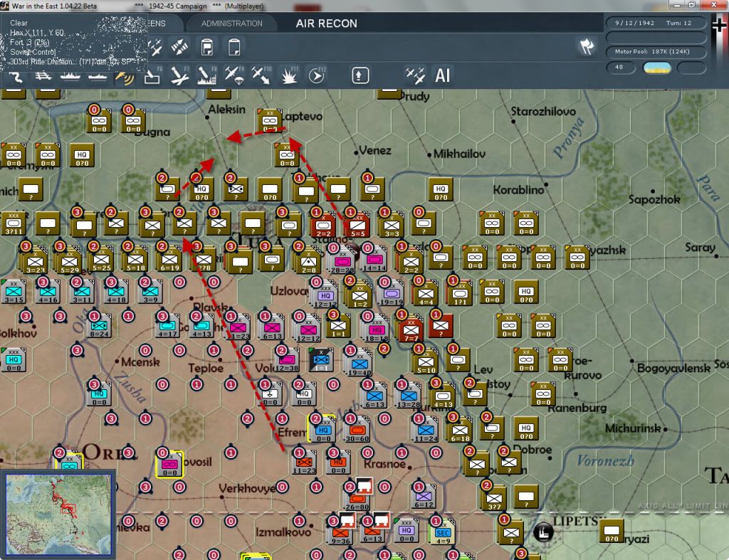Click the boxed up-arrow toolbar icon
The width and height of the screenshot is (729, 560).
[x=360, y=75]
